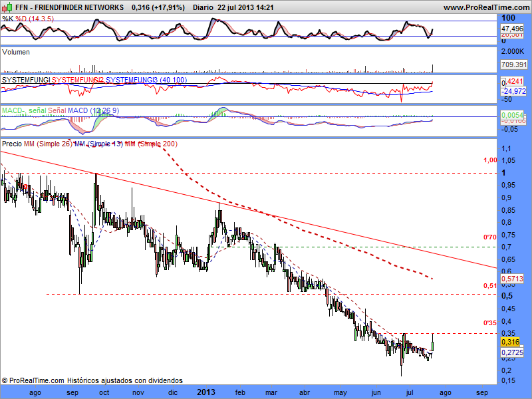Click the 0,45 price axis label
This screenshot has width=532, height=399.
pyautogui.click(x=509, y=309)
